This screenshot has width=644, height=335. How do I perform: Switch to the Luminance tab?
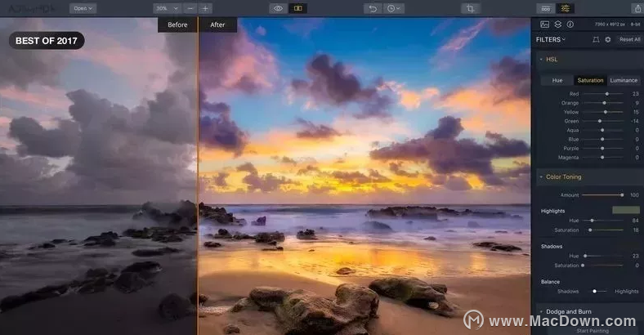point(624,80)
